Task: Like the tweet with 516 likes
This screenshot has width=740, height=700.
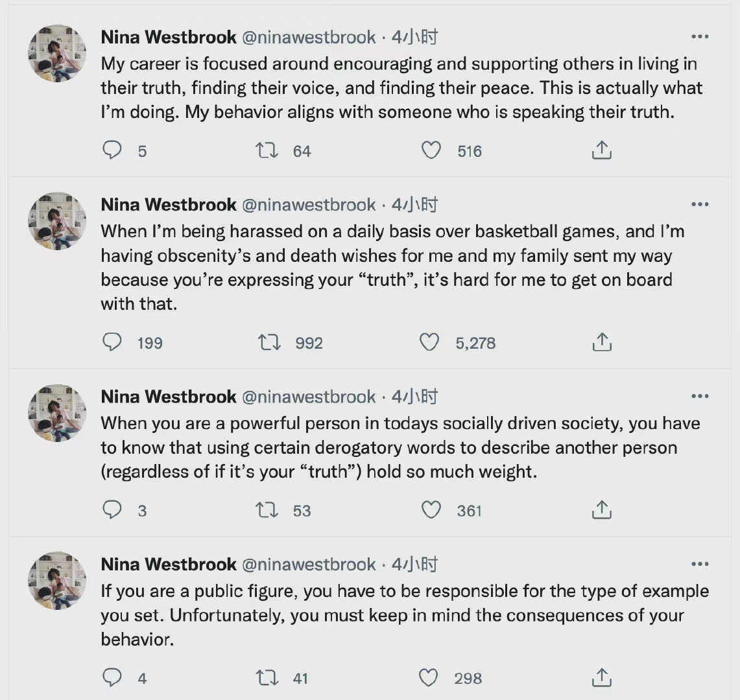Action: [431, 150]
